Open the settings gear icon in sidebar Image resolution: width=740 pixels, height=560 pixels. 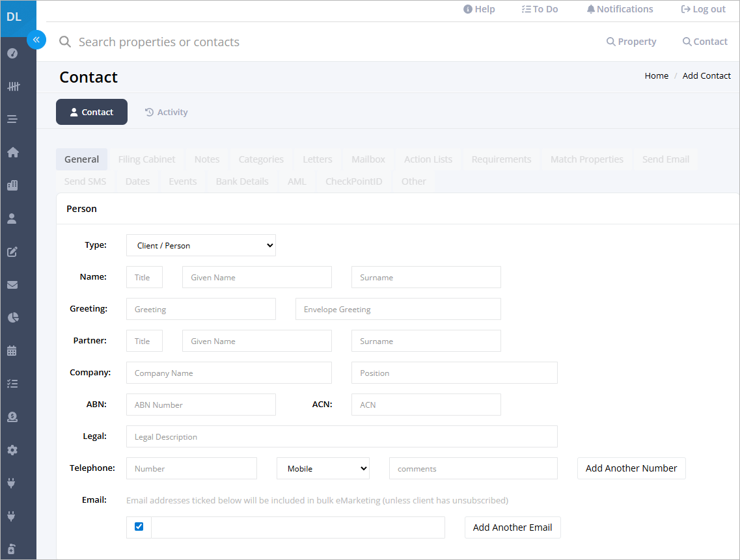click(13, 449)
